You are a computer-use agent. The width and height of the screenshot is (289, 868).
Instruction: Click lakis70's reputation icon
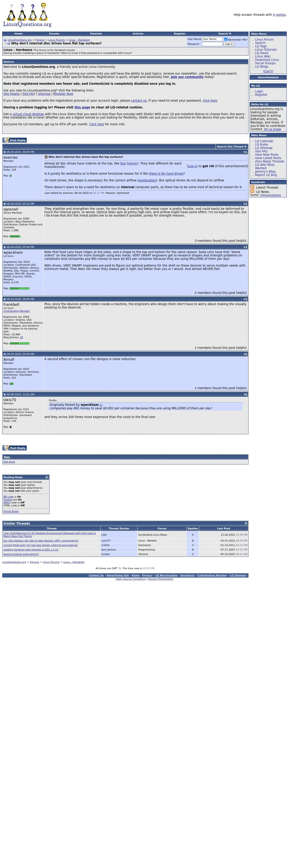(x=10, y=427)
